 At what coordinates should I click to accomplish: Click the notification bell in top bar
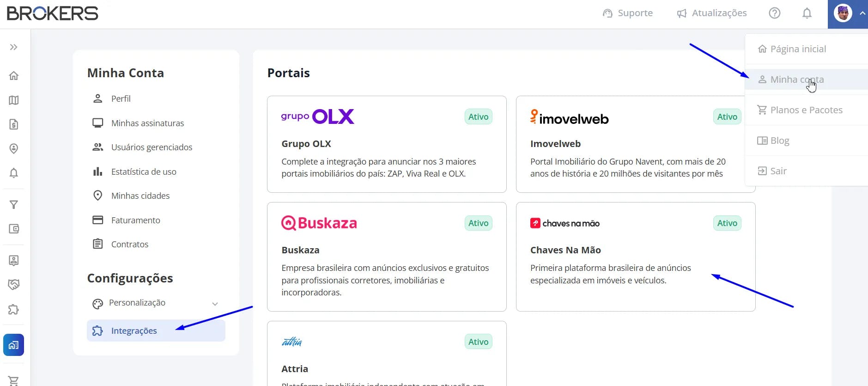click(807, 13)
